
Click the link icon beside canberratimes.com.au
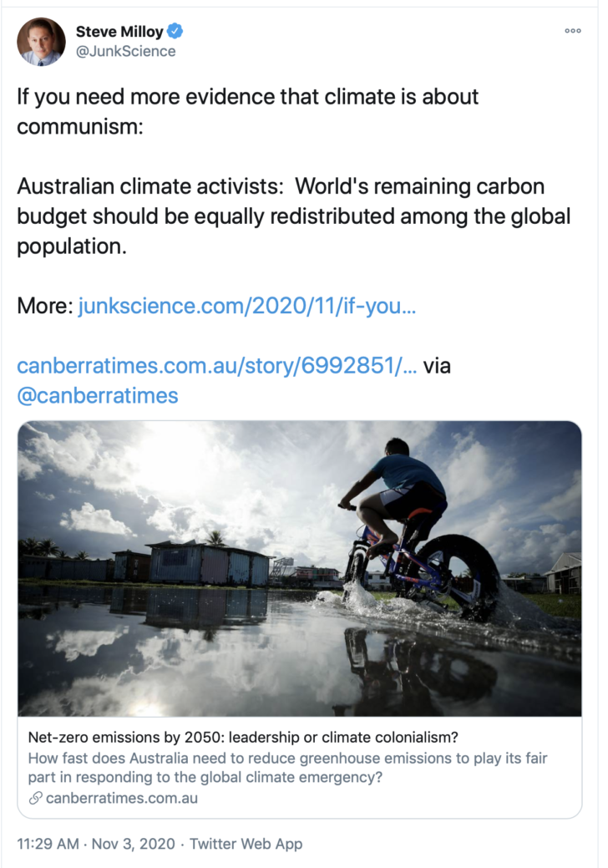35,798
